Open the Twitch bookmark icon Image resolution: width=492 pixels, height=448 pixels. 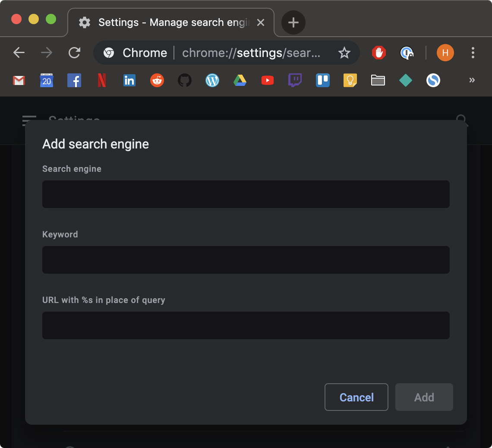(x=295, y=80)
